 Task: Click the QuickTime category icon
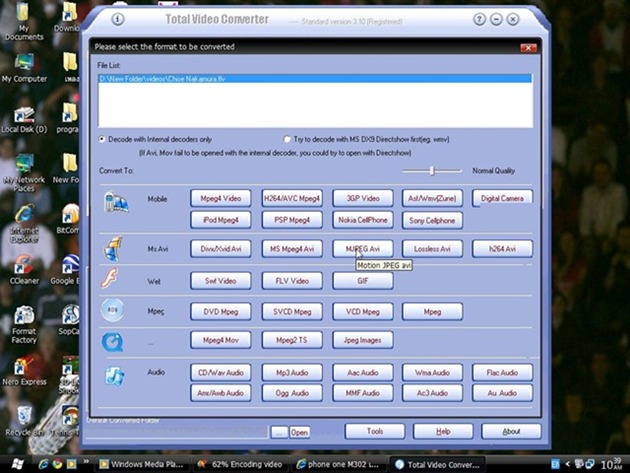coord(112,342)
